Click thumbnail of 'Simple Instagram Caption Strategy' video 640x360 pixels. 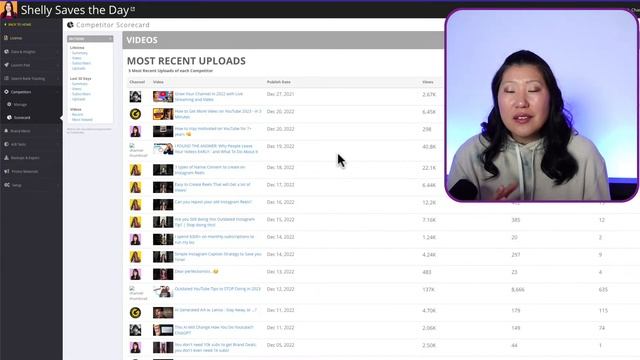(x=163, y=257)
